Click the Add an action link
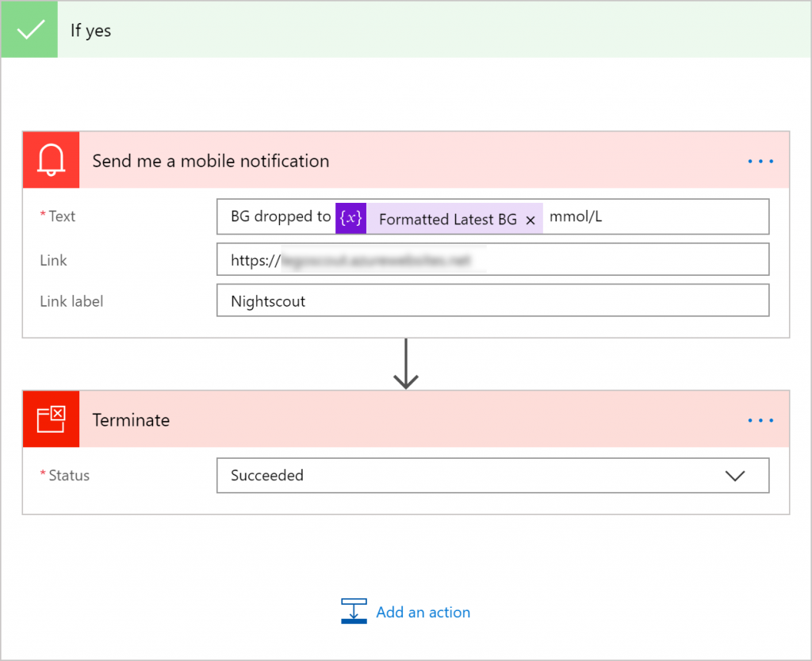 (x=423, y=612)
